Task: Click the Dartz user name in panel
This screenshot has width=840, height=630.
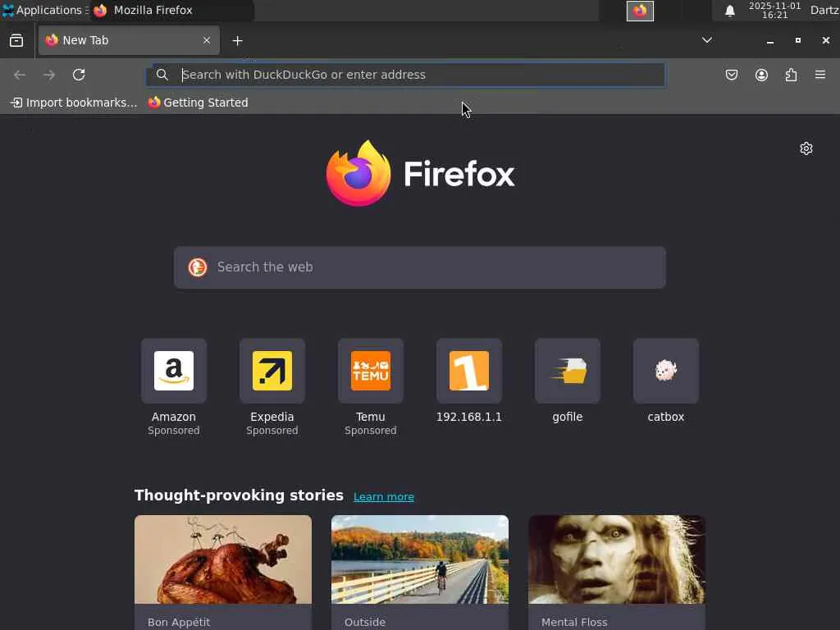Action: tap(824, 10)
